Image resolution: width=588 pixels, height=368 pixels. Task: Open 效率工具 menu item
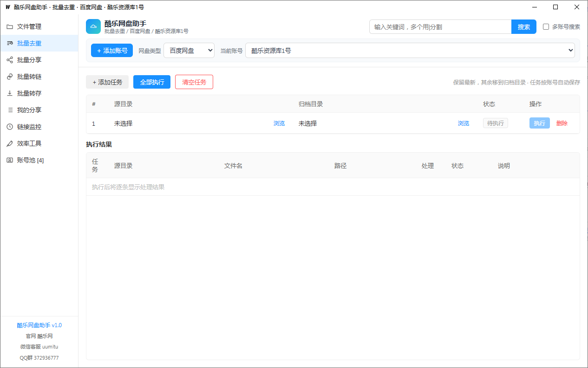coord(39,143)
